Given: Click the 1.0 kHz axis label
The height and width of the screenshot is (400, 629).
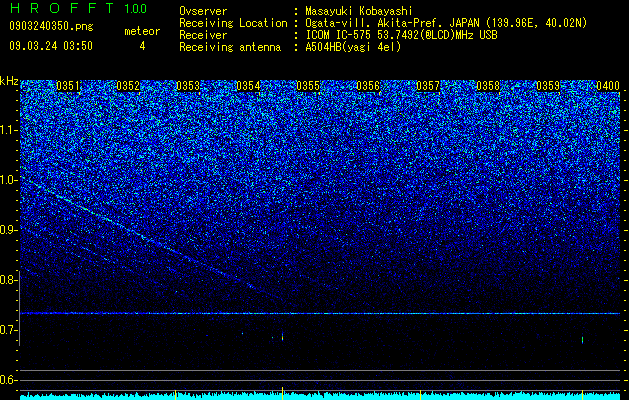Looking at the screenshot, I should click(9, 180).
